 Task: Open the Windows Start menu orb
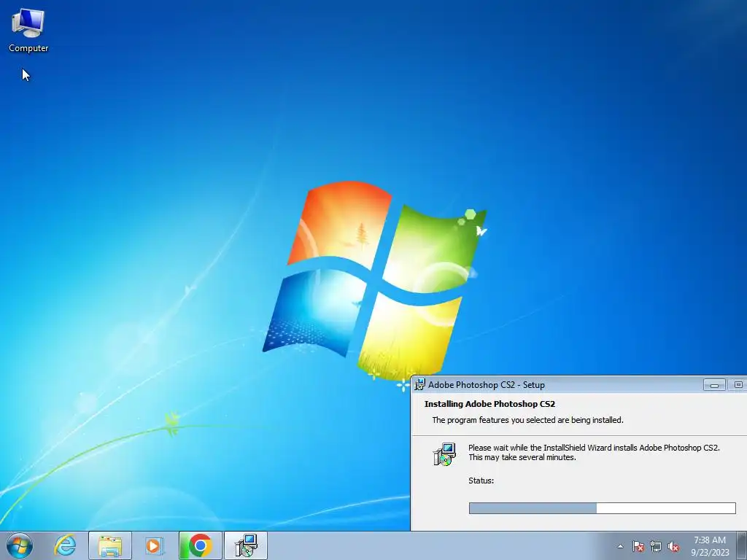coord(20,545)
